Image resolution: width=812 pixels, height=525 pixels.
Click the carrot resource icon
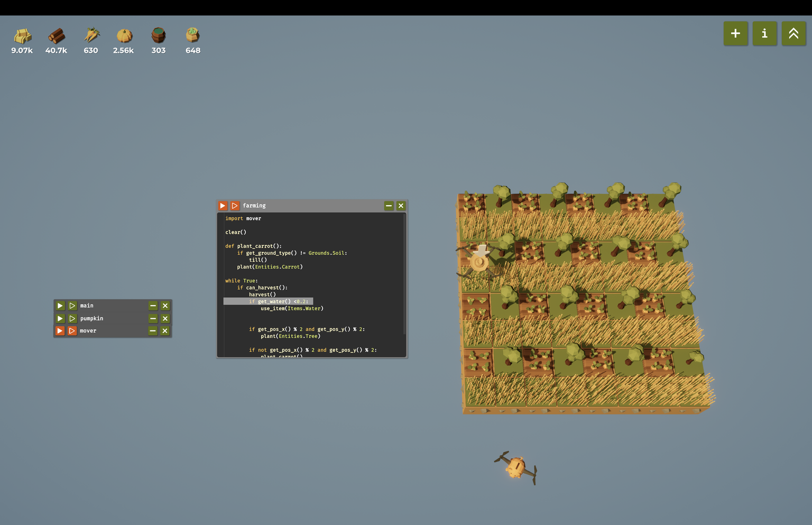(x=91, y=35)
